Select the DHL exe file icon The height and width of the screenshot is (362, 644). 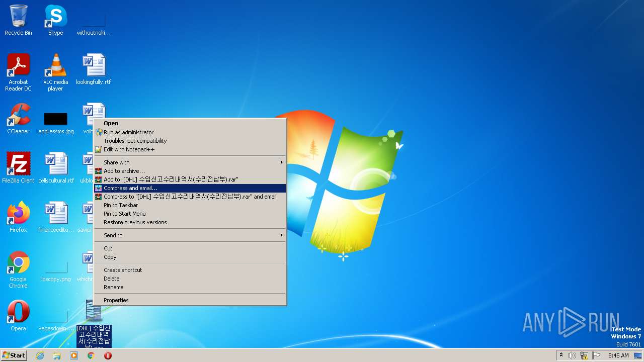point(94,323)
